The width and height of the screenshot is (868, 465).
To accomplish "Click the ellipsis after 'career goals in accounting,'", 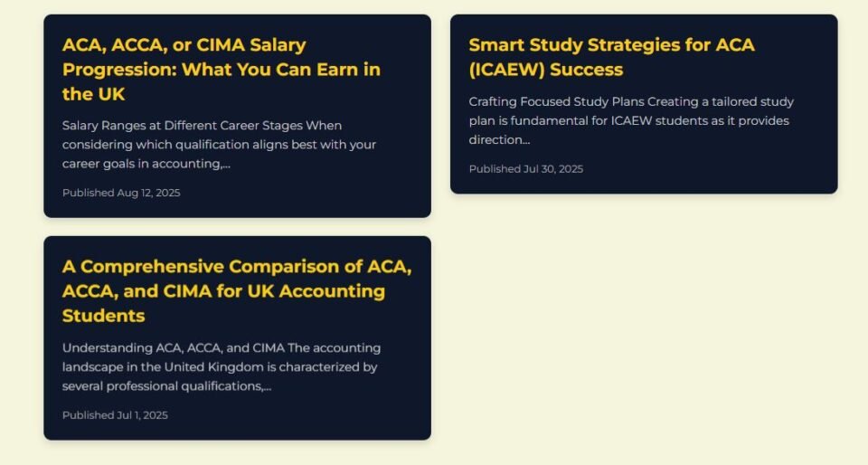I will 226,164.
